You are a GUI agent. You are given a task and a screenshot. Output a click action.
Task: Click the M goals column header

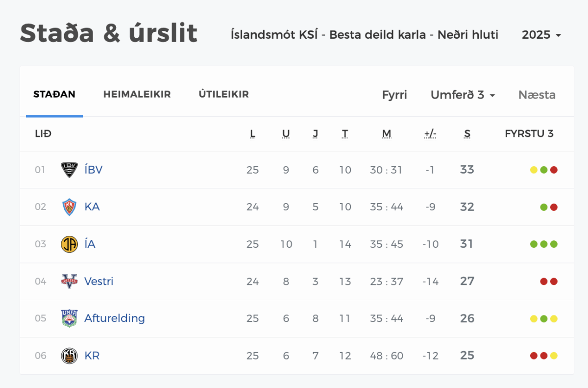pyautogui.click(x=387, y=134)
